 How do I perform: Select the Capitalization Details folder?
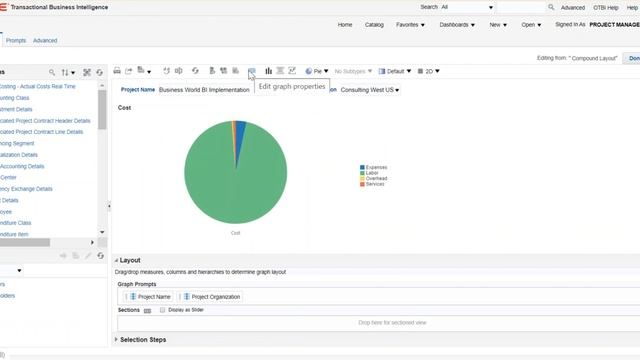point(19,155)
